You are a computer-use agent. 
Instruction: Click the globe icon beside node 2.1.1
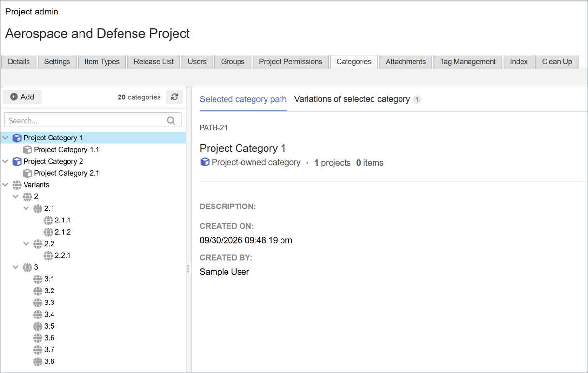(48, 220)
